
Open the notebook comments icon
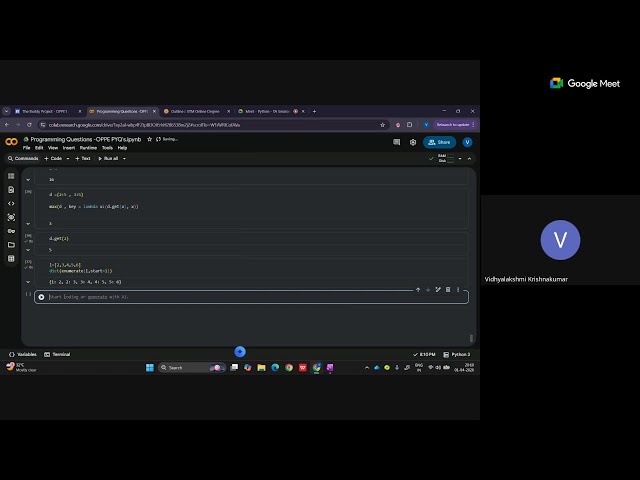click(396, 142)
